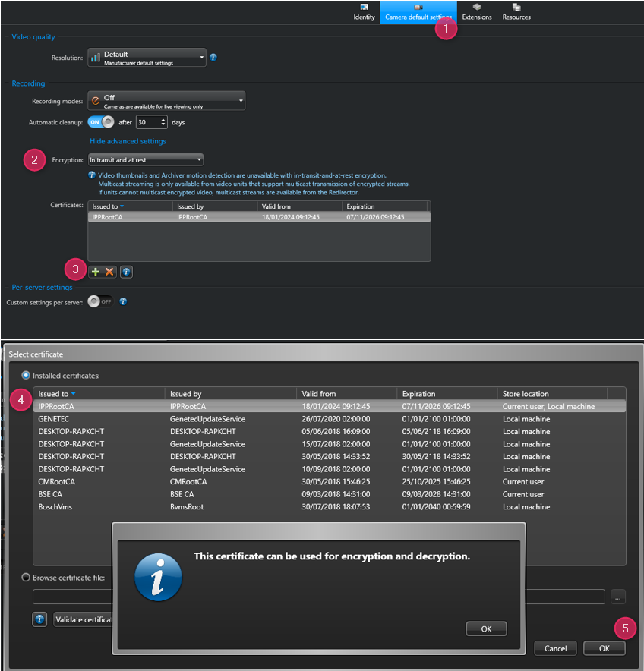Click the red X remove certificate icon
644x671 pixels.
coord(109,272)
